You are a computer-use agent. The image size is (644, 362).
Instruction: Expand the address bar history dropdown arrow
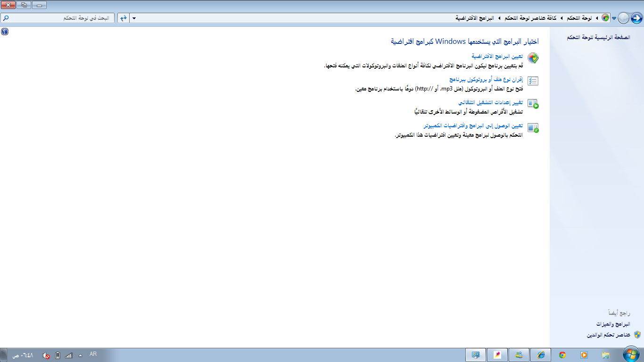tap(134, 18)
